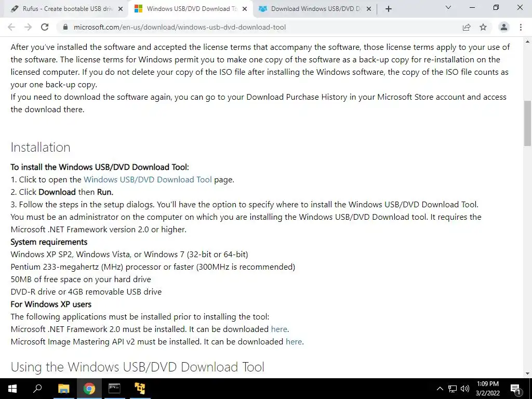This screenshot has width=532, height=399.
Task: Click the yellow app icon on taskbar
Action: point(139,389)
